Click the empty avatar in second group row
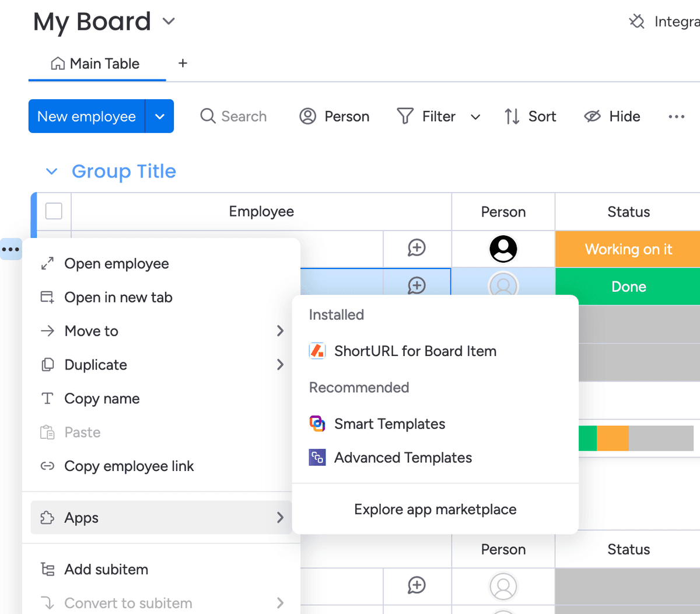This screenshot has height=614, width=700. [x=503, y=586]
